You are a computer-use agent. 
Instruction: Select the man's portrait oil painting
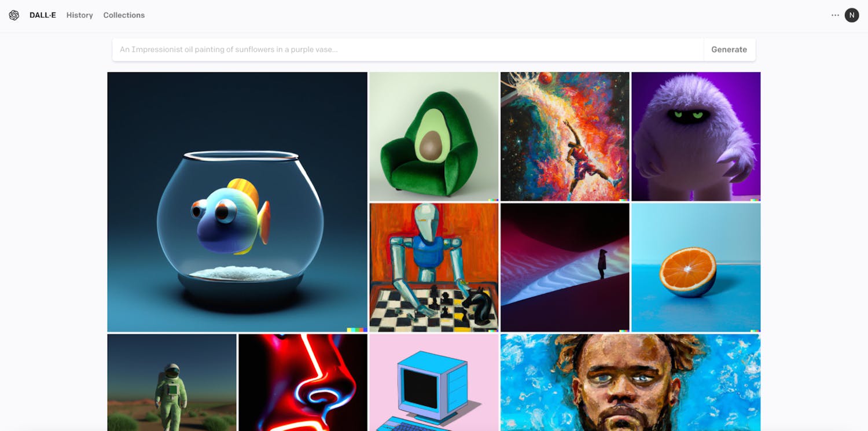click(630, 382)
